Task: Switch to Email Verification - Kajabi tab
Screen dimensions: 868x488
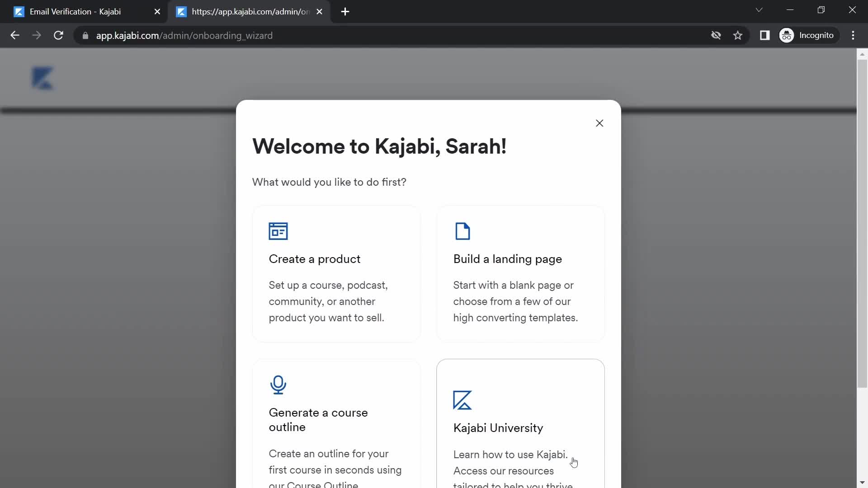Action: 84,12
